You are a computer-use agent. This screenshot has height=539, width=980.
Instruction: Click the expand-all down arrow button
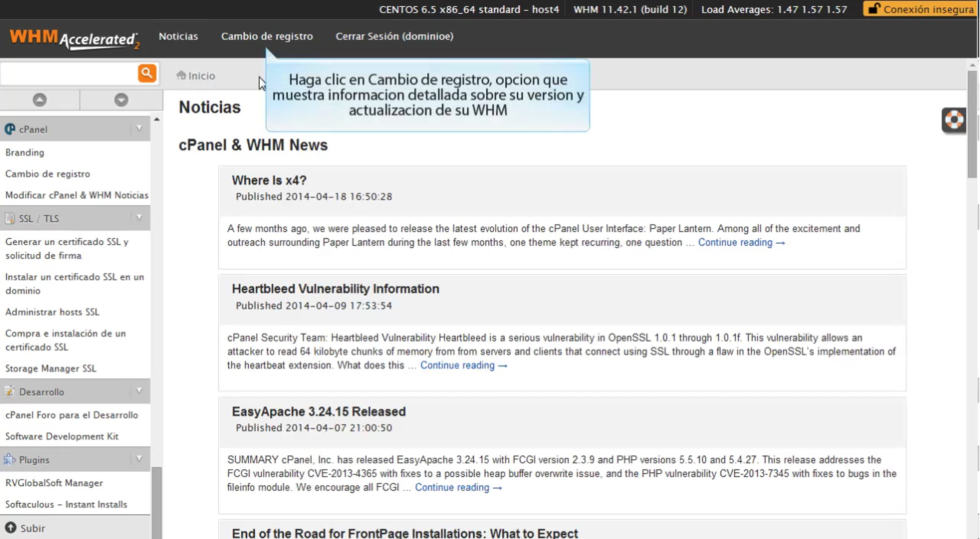point(121,100)
